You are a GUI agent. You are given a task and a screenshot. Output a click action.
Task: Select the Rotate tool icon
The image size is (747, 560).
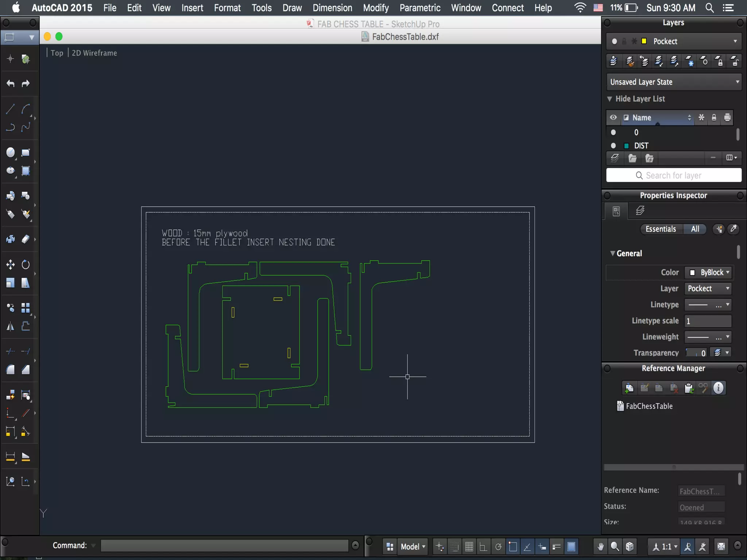tap(26, 264)
